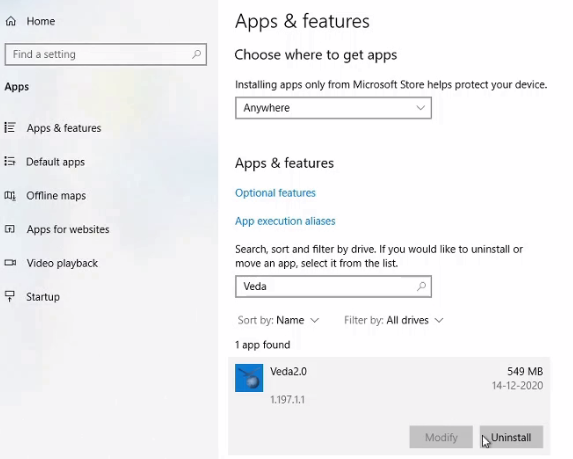Screen dimensions: 573x459
Task: Click the '1 app found' text
Action: click(262, 345)
